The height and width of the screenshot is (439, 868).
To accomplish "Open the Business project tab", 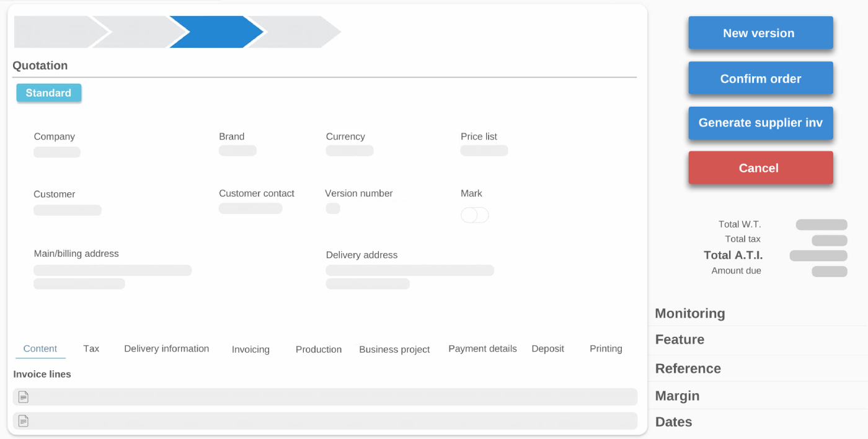I will pos(394,350).
